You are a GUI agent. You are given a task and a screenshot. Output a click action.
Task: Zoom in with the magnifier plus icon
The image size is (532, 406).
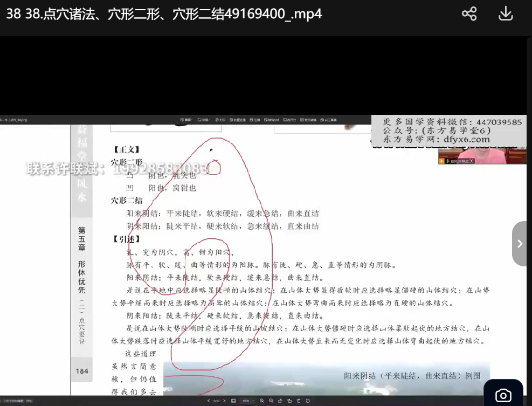[x=261, y=401]
